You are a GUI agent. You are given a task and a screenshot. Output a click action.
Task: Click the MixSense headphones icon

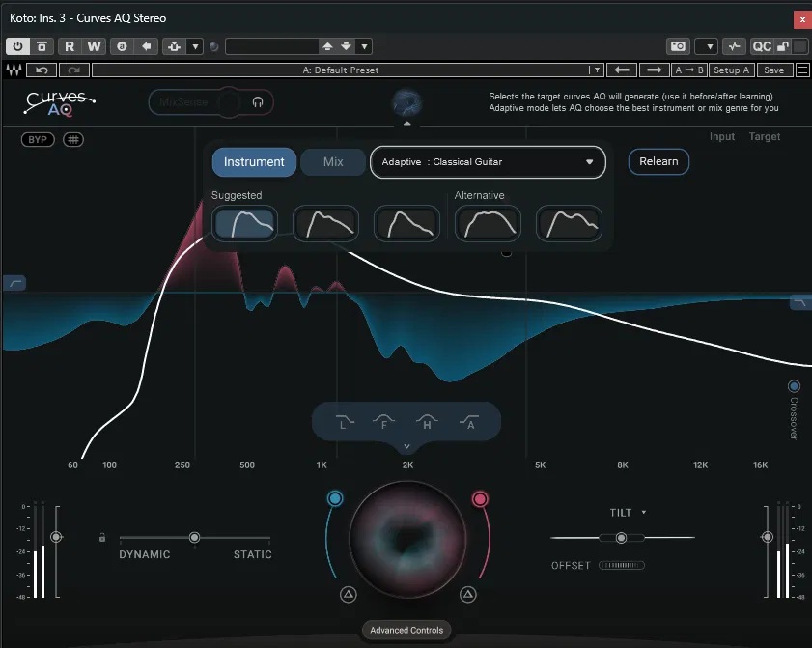[258, 102]
